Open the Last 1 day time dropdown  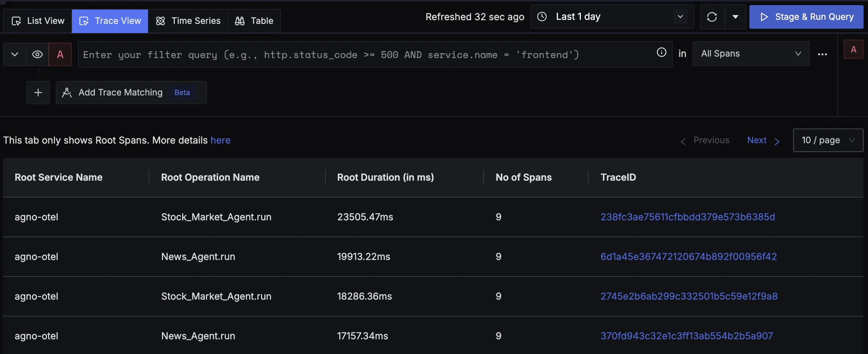click(x=612, y=17)
